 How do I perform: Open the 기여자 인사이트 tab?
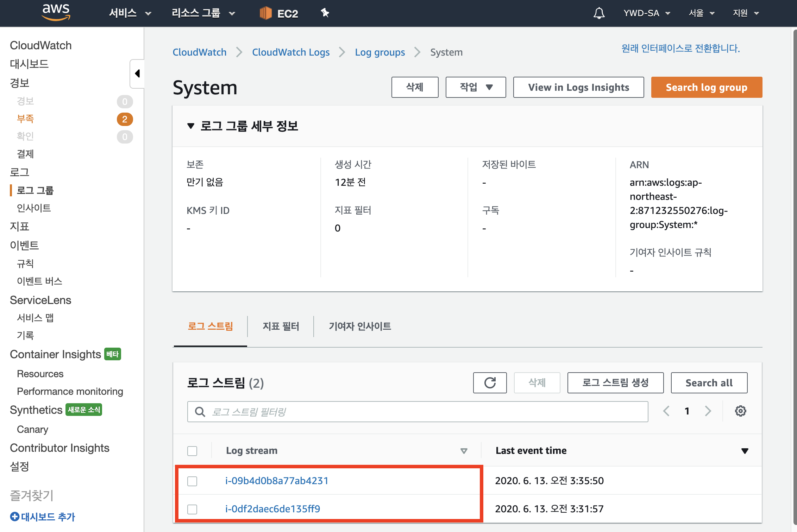tap(360, 326)
